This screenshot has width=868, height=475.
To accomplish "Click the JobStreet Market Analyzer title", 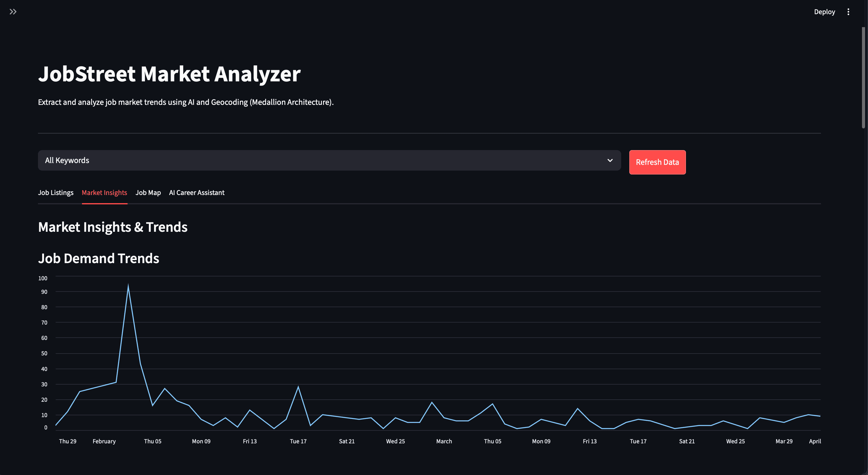I will tap(169, 74).
